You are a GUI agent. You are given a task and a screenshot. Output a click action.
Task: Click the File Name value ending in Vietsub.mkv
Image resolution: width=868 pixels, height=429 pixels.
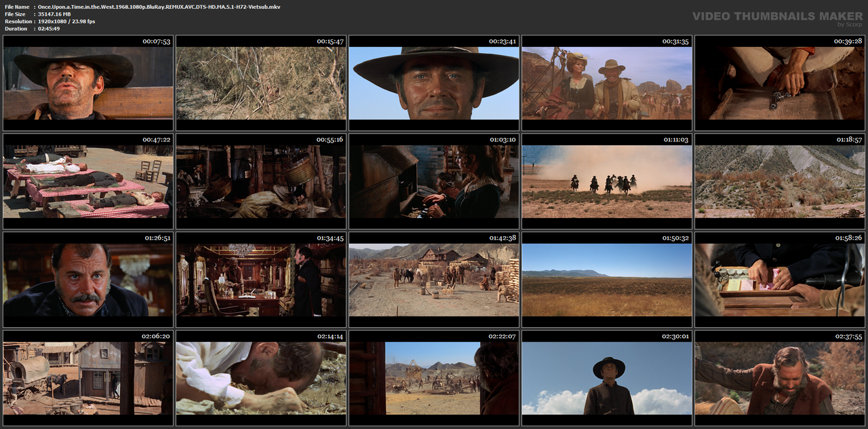[x=159, y=7]
